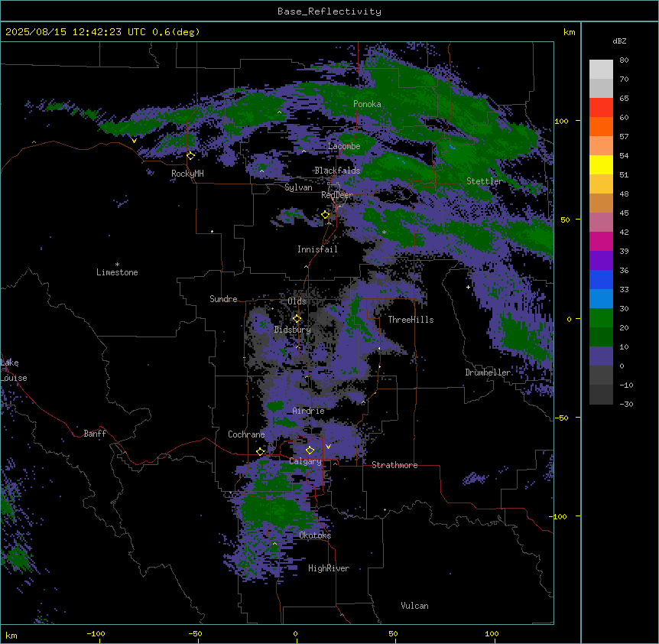This screenshot has width=659, height=644.
Task: Click the Sylvan label on the map
Action: (298, 187)
